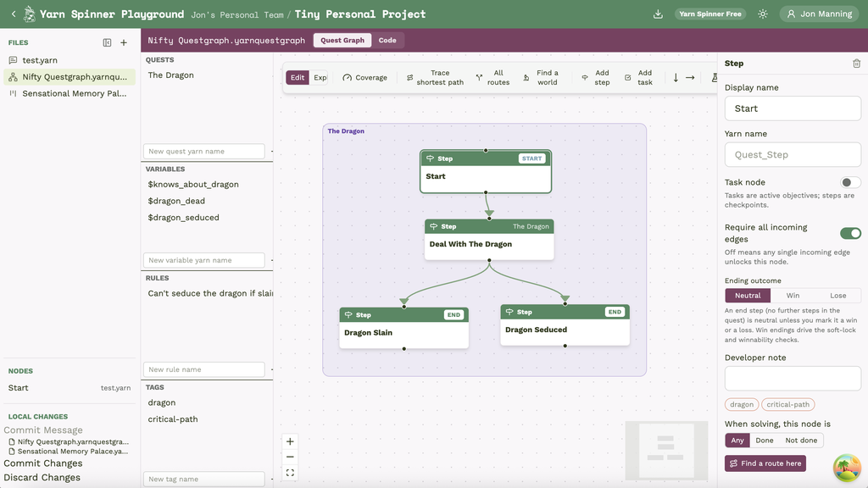Switch to the Quest Graph tab
The image size is (868, 488).
click(342, 41)
